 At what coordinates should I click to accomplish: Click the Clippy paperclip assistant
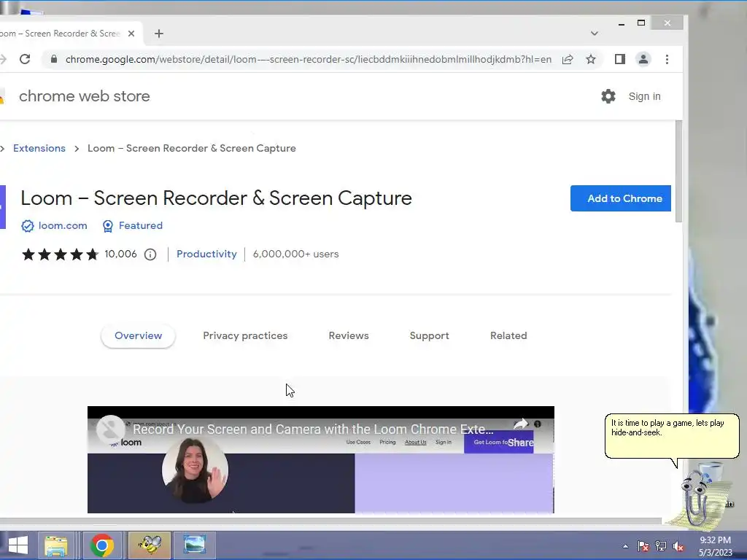click(x=697, y=497)
